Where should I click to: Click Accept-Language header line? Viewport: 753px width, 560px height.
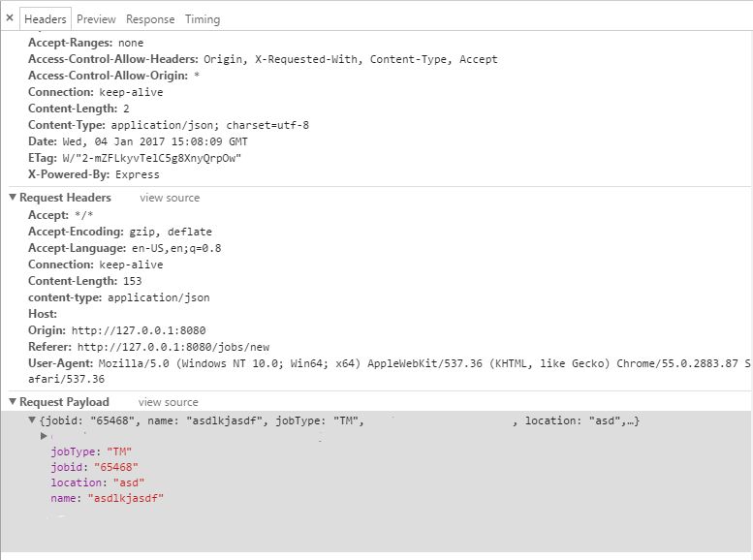coord(125,248)
